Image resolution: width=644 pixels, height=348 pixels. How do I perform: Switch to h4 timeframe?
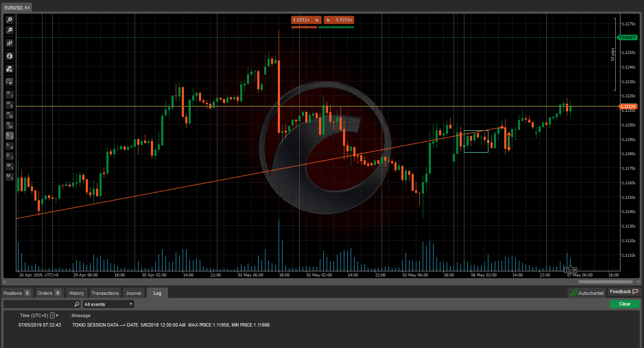9,146
